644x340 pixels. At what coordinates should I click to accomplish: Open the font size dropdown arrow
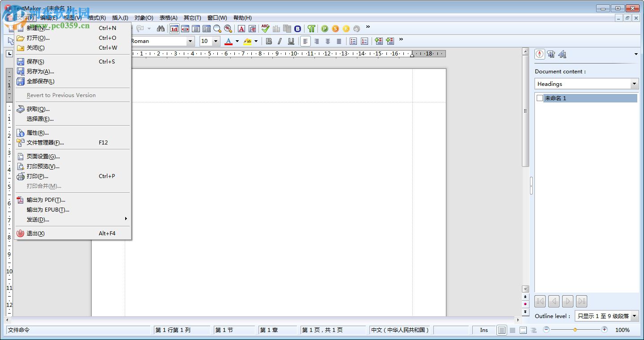click(x=216, y=41)
